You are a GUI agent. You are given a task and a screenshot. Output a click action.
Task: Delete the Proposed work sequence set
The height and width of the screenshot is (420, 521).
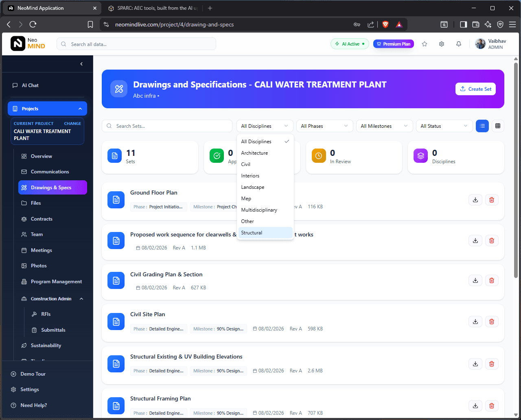(492, 241)
